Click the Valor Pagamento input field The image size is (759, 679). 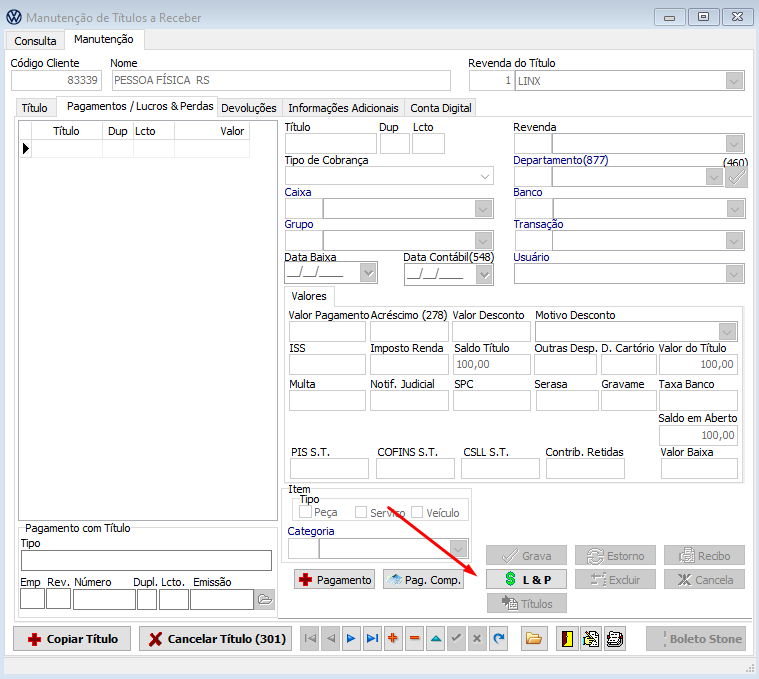click(x=327, y=332)
